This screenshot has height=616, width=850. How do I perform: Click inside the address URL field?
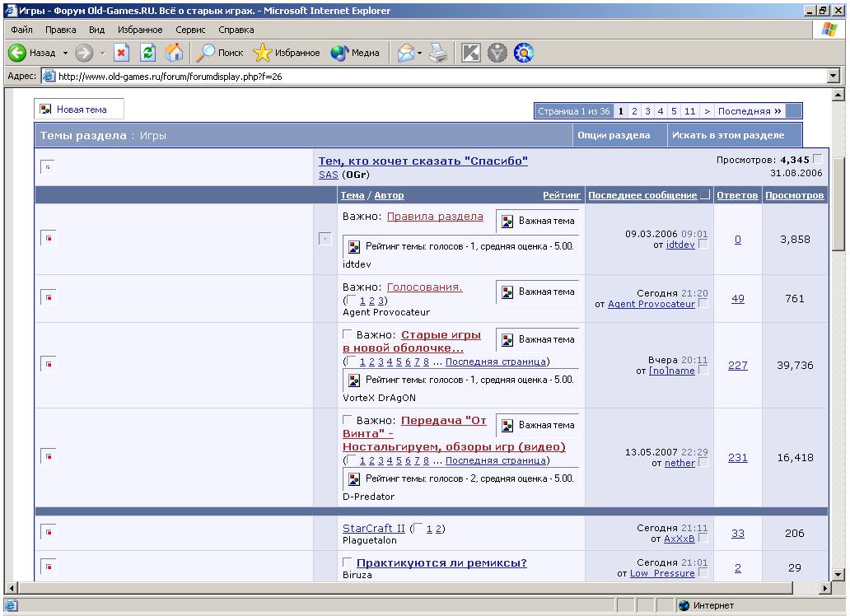412,76
